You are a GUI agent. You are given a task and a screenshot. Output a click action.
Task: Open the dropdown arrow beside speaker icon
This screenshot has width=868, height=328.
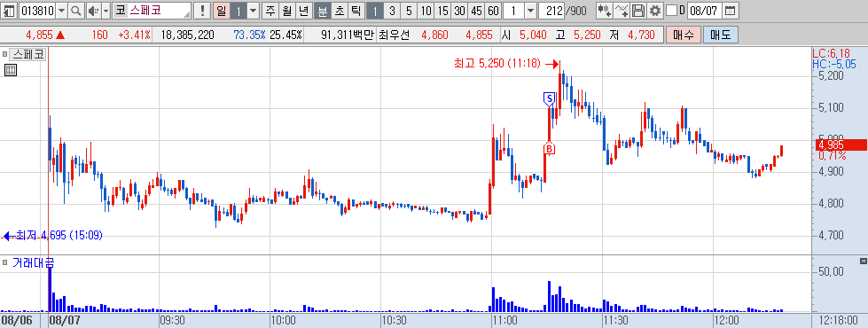[x=106, y=10]
